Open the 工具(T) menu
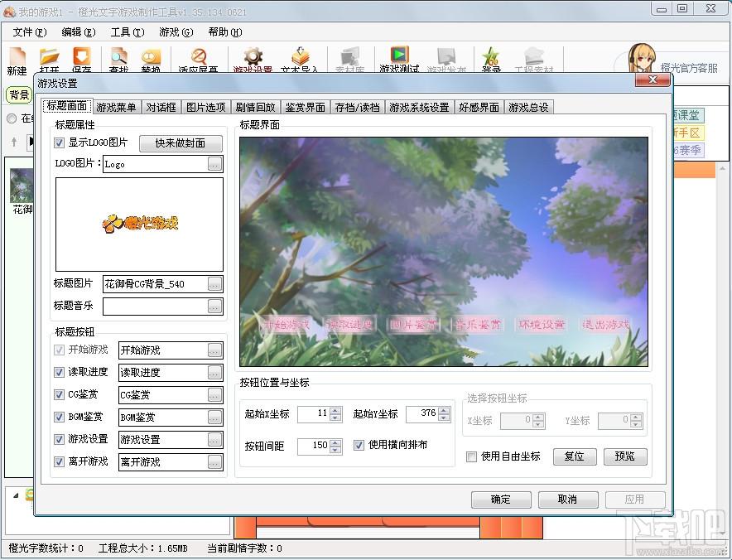The height and width of the screenshot is (560, 732). tap(127, 32)
